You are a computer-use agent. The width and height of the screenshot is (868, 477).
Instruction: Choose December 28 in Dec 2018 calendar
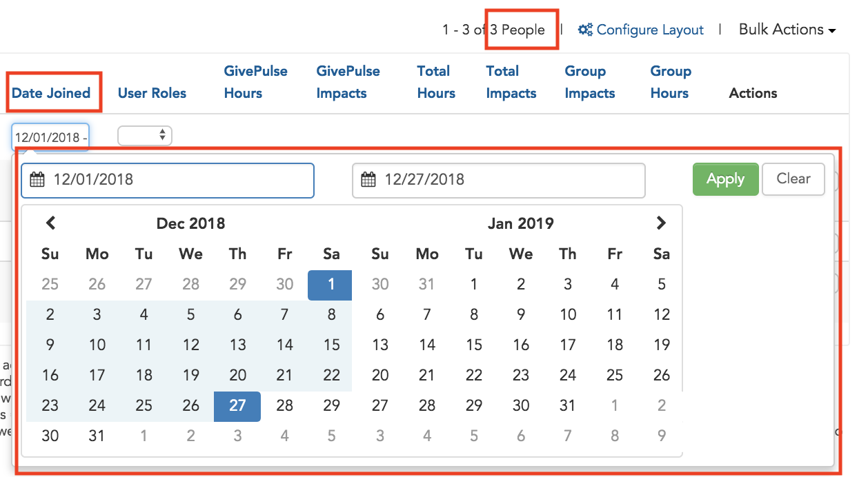[x=284, y=406]
